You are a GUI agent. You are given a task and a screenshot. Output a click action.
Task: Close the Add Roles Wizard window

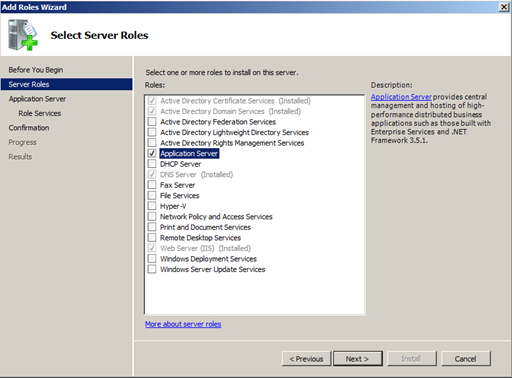coord(504,7)
